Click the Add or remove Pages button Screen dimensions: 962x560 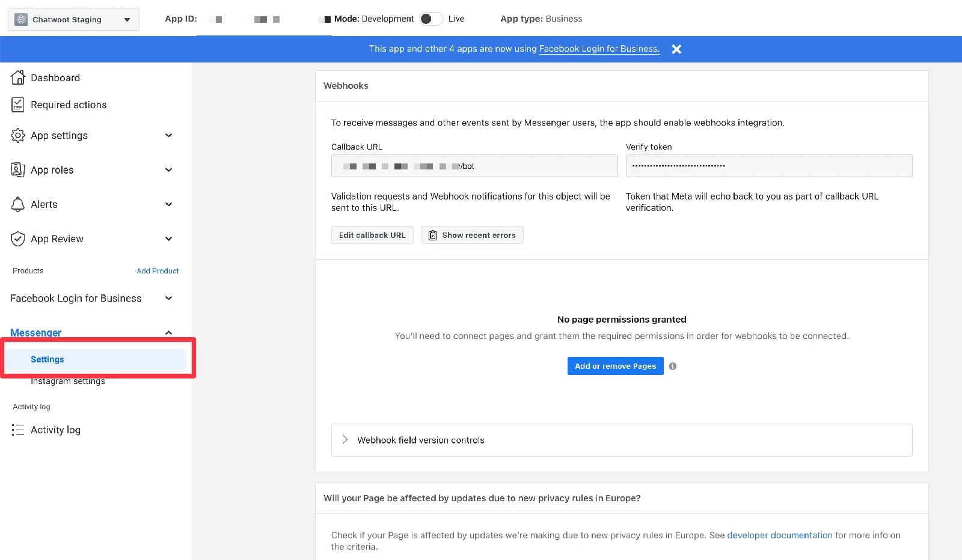point(615,366)
